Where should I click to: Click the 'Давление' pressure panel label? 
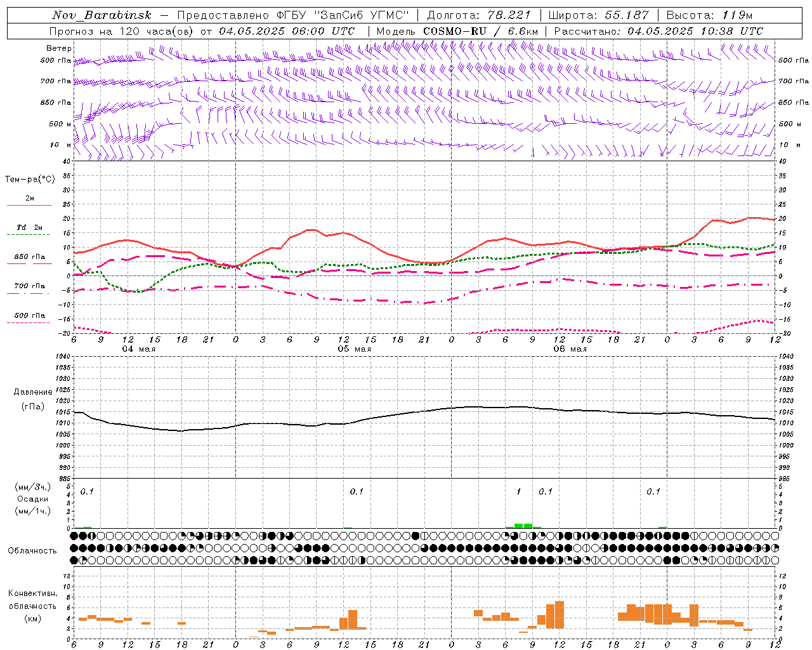click(33, 392)
